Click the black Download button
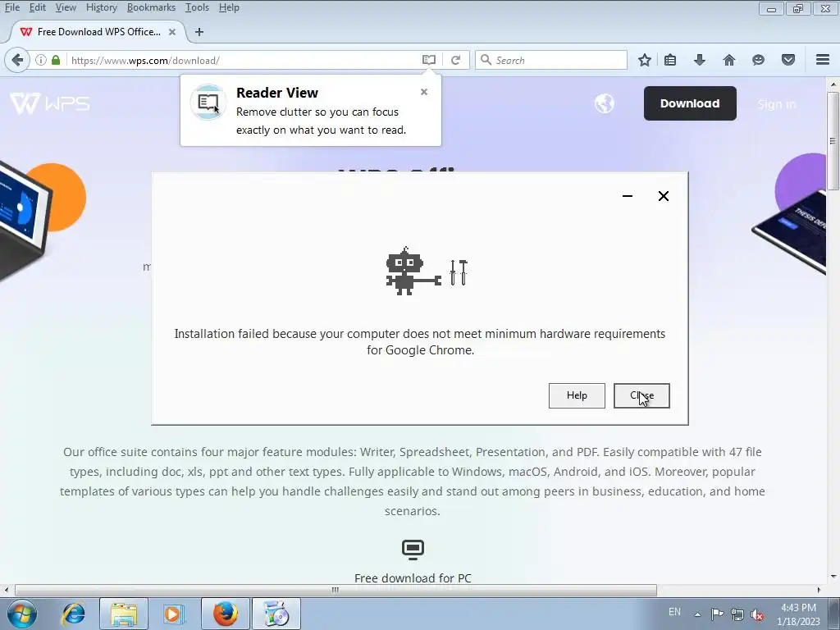 (690, 103)
